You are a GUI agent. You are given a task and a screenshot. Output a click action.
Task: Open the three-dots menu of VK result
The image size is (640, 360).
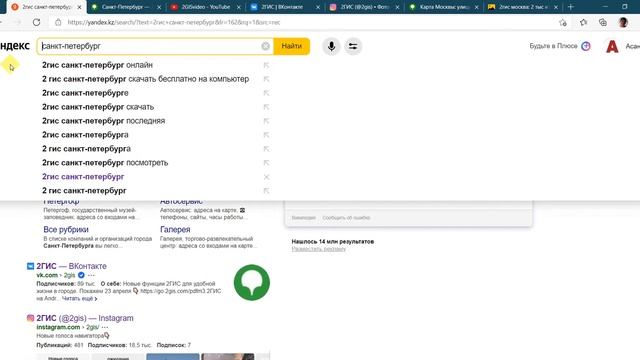coord(91,276)
